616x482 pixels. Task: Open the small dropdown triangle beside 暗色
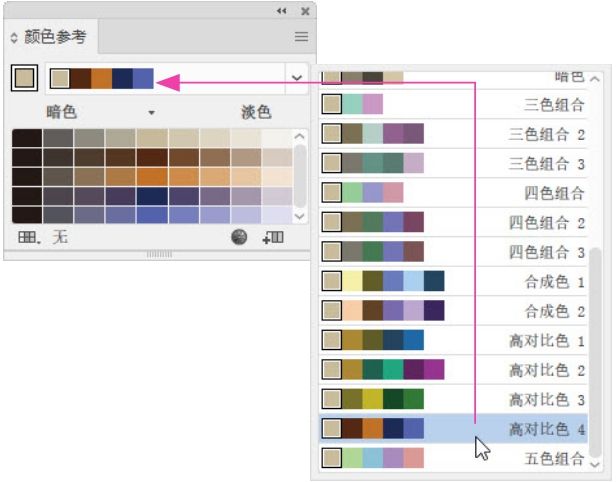pyautogui.click(x=151, y=113)
